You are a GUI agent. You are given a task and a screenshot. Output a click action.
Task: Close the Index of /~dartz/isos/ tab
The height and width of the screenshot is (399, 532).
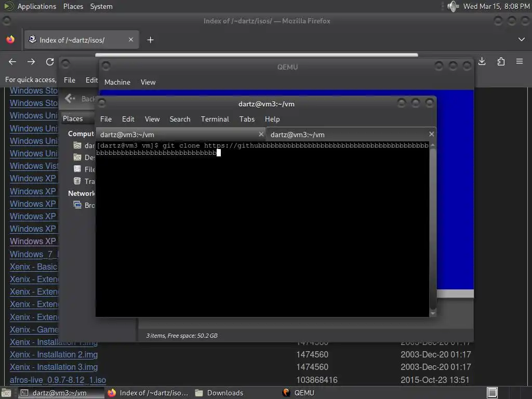[x=131, y=39]
